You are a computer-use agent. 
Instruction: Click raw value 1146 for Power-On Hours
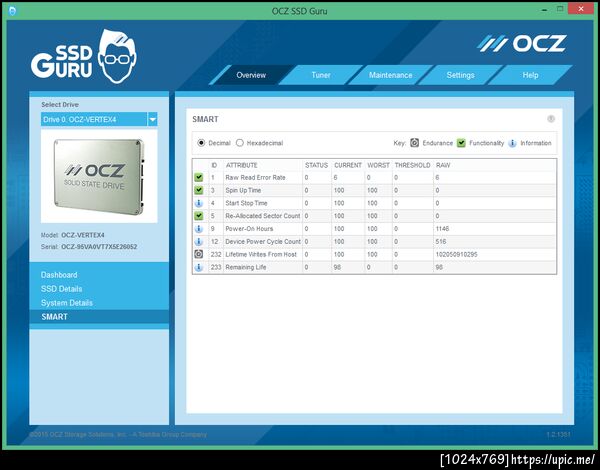[442, 229]
